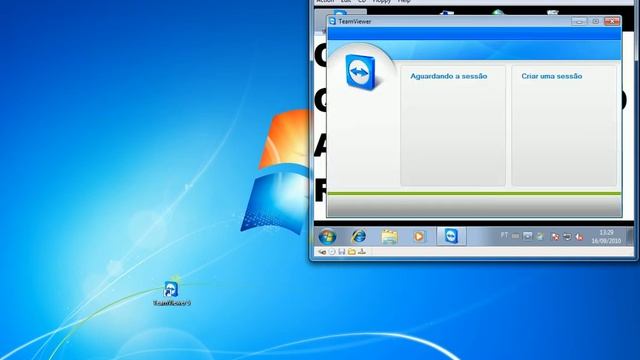
Task: Click the TeamViewer arrows logo in window
Action: [360, 72]
